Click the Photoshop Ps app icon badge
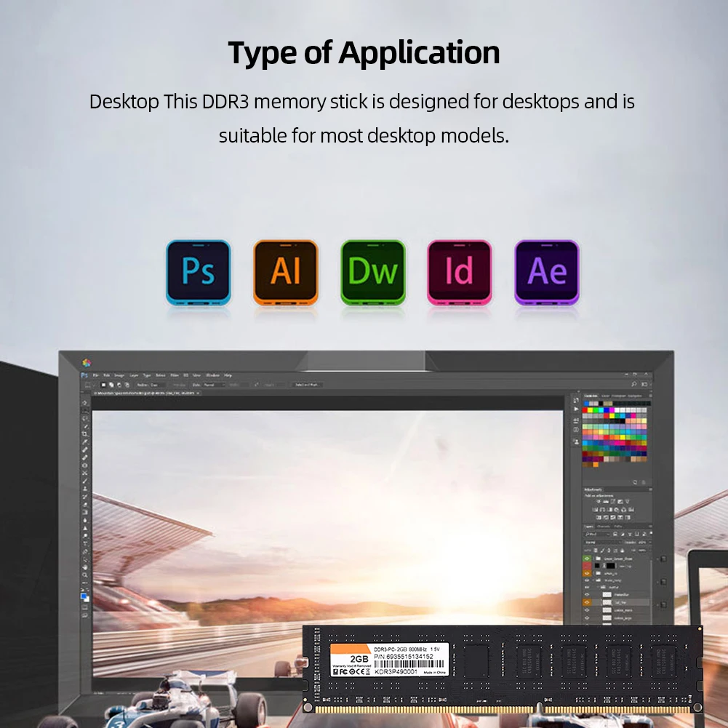This screenshot has width=728, height=728. point(199,273)
